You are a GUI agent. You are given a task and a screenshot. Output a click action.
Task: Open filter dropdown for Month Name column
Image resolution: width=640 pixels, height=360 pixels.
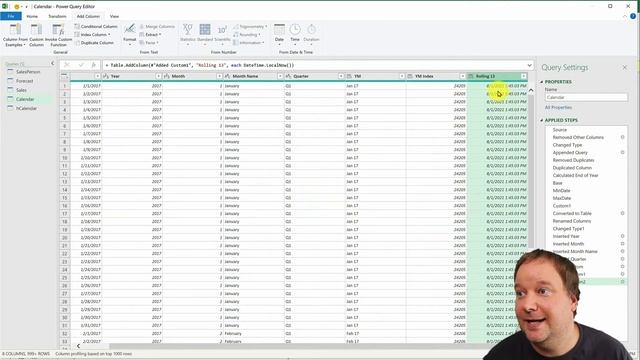(x=280, y=76)
